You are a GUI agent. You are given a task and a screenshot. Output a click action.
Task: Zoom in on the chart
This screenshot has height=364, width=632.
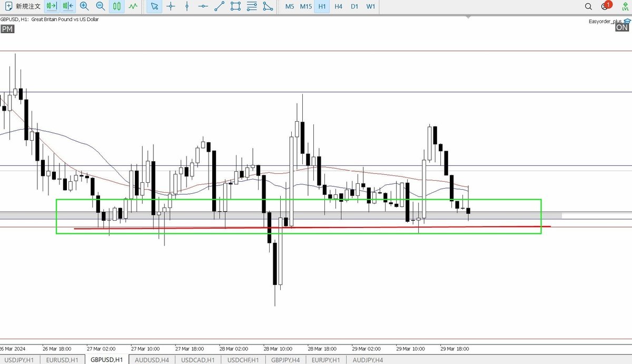click(84, 6)
